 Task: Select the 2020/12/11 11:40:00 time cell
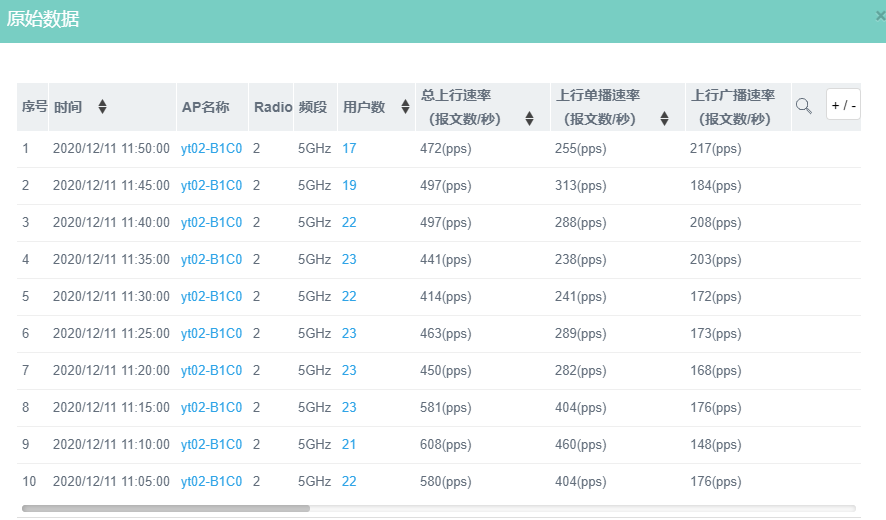(x=111, y=223)
